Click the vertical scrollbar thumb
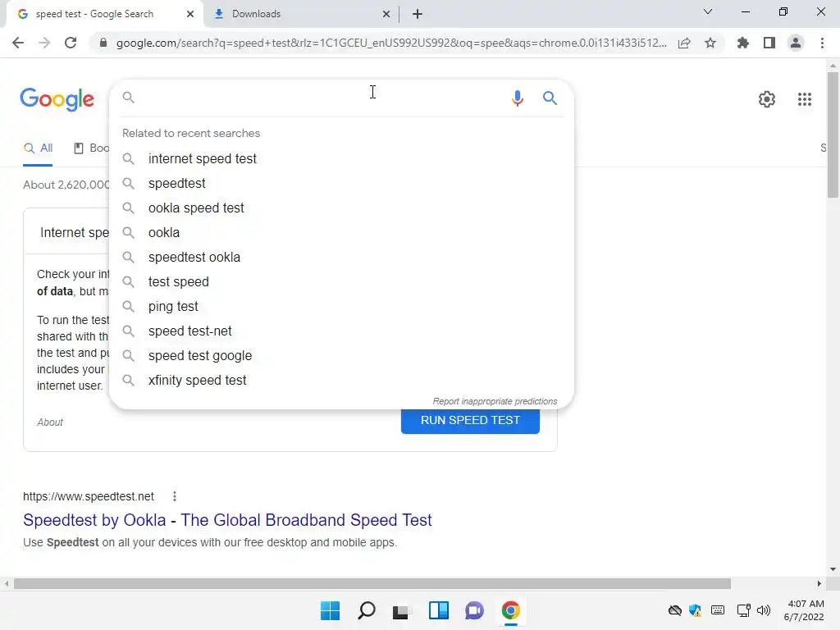The width and height of the screenshot is (840, 630). 833,134
